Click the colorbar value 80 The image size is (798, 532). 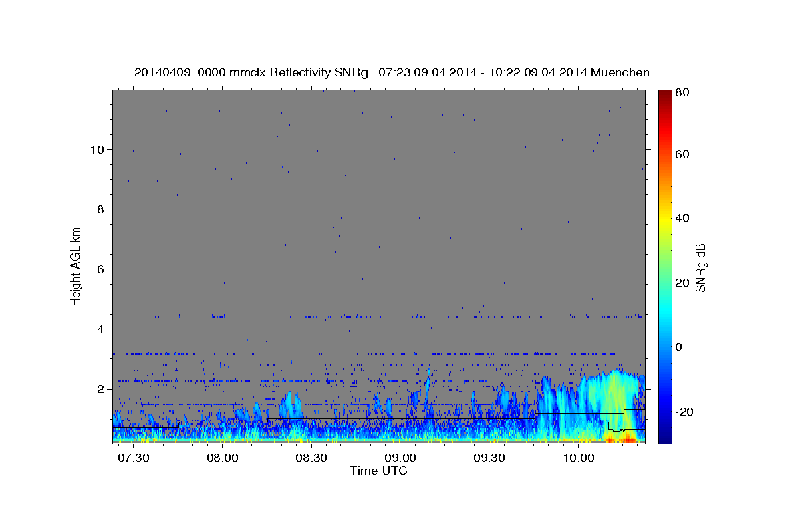point(681,92)
